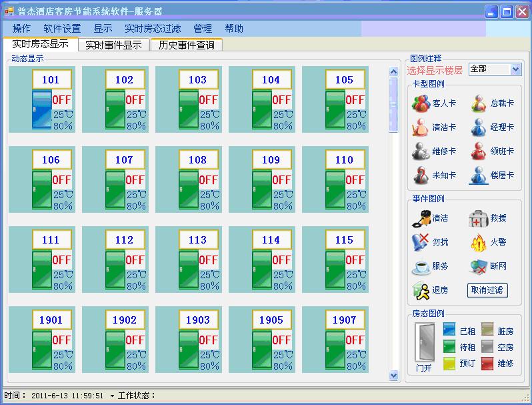Click the room list scroll-down arrow
The height and width of the screenshot is (405, 532).
pyautogui.click(x=393, y=376)
